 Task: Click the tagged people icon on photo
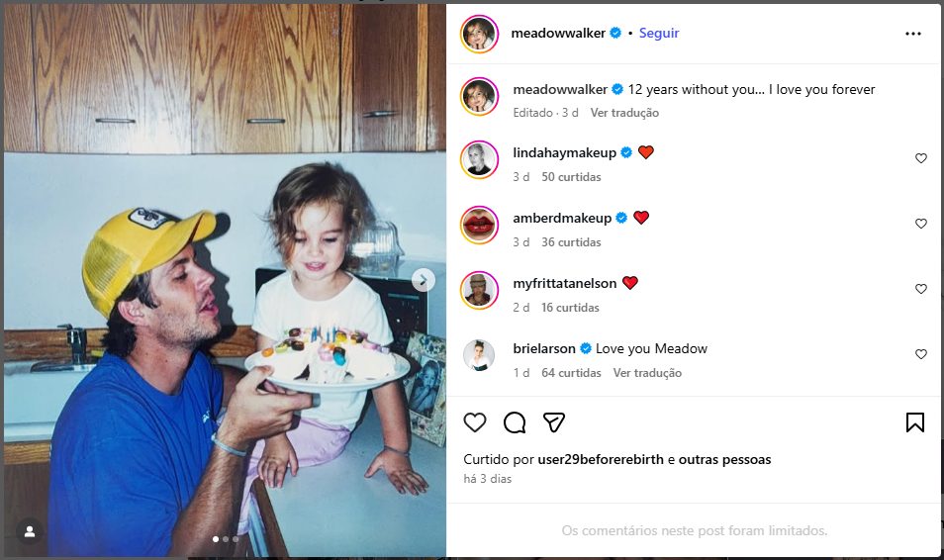coord(30,531)
